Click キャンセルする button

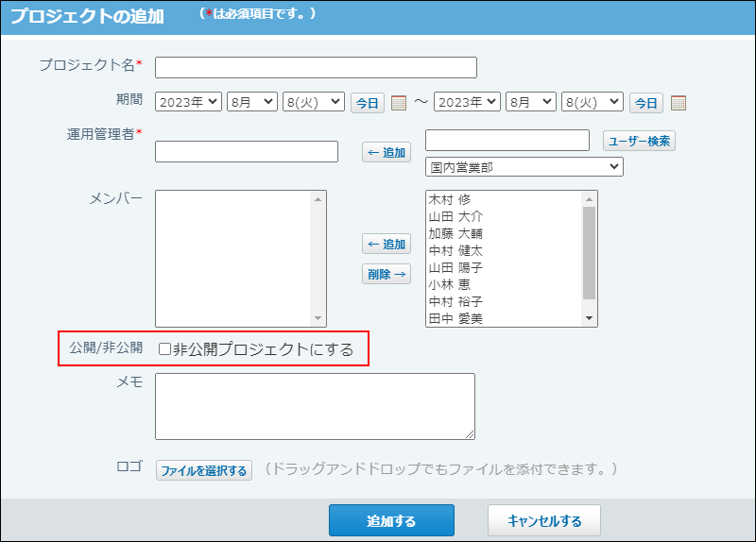click(x=544, y=520)
